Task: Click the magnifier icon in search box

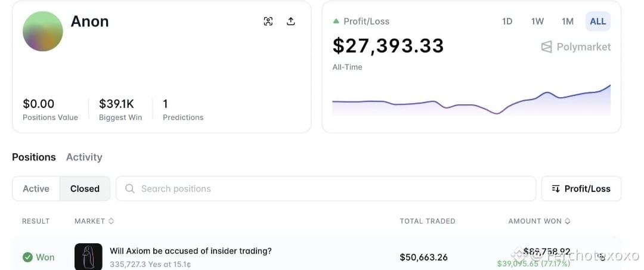Action: point(130,189)
